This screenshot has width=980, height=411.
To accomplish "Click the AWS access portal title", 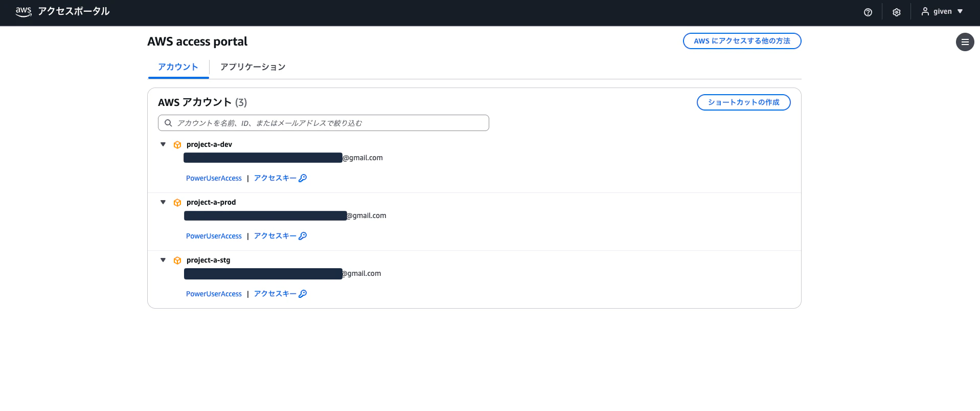I will pyautogui.click(x=197, y=41).
